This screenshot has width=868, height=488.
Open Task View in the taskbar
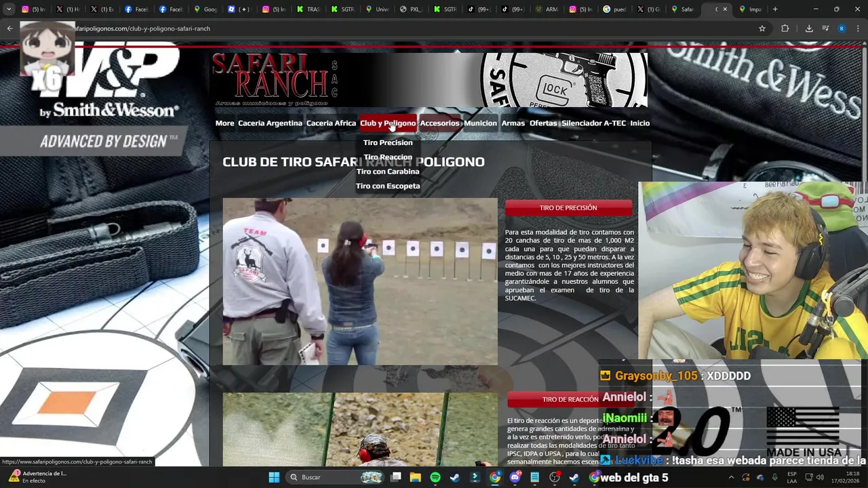click(396, 477)
